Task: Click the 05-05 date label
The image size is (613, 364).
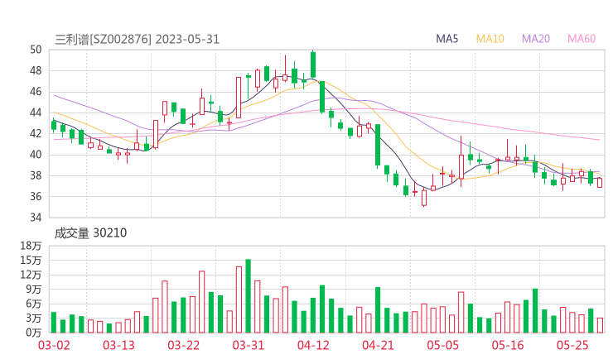Action: coord(443,345)
